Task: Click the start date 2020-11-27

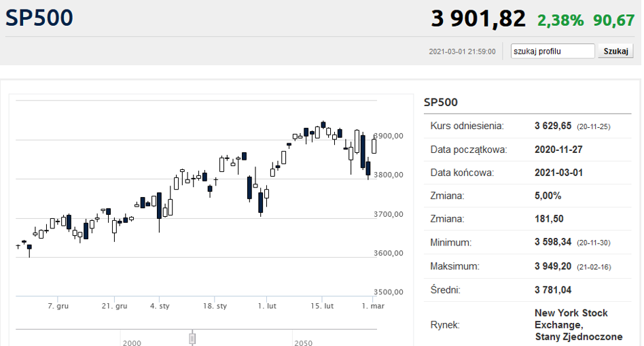Action: click(558, 150)
